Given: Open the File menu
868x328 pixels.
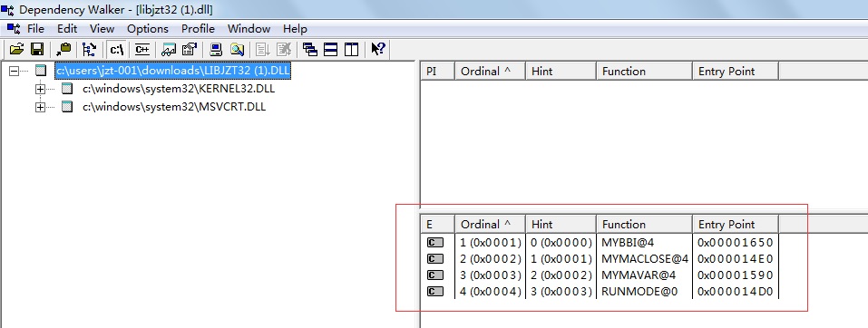Looking at the screenshot, I should point(35,29).
